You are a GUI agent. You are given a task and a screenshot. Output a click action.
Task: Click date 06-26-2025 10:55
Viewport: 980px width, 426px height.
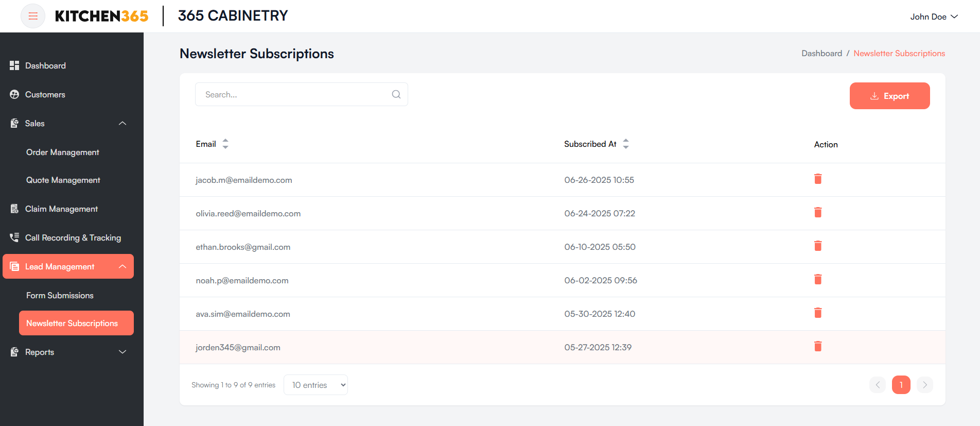coord(599,180)
